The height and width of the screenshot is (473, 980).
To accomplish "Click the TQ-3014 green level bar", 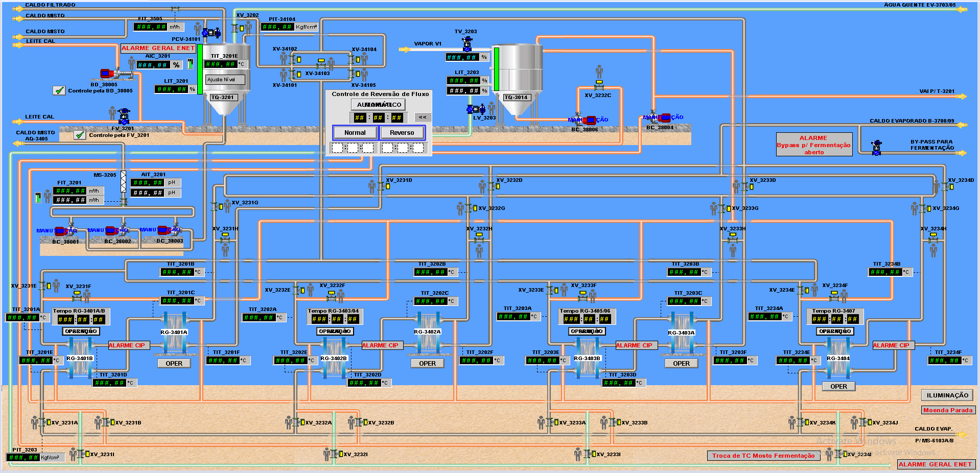I will coord(496,69).
